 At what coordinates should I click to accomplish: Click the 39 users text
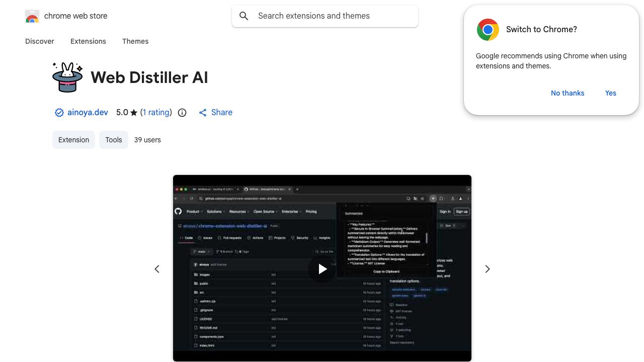(147, 140)
